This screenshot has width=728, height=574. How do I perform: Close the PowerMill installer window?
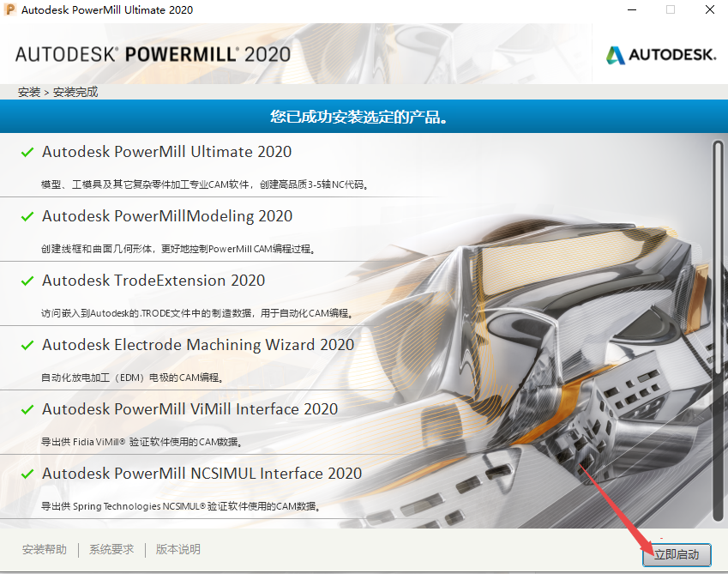click(x=708, y=10)
